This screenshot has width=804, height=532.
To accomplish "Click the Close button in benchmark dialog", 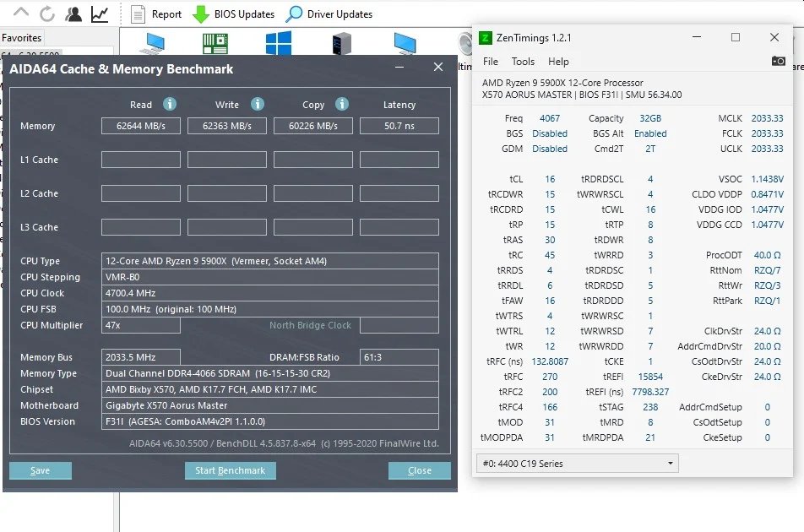I will (x=420, y=470).
